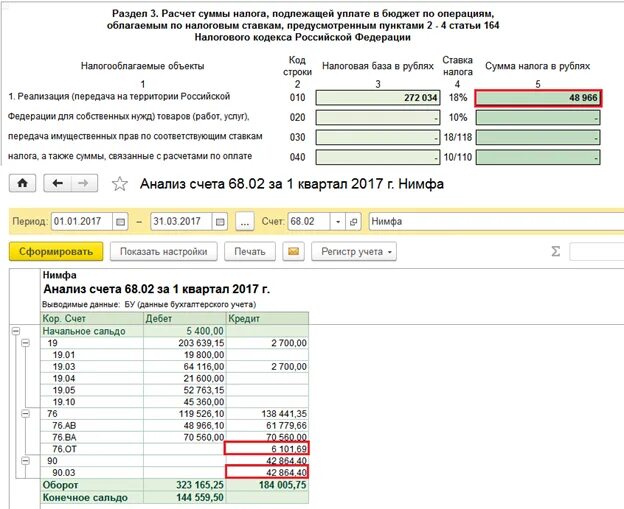Navigate forward with the right arrow
The image size is (624, 509).
click(84, 183)
